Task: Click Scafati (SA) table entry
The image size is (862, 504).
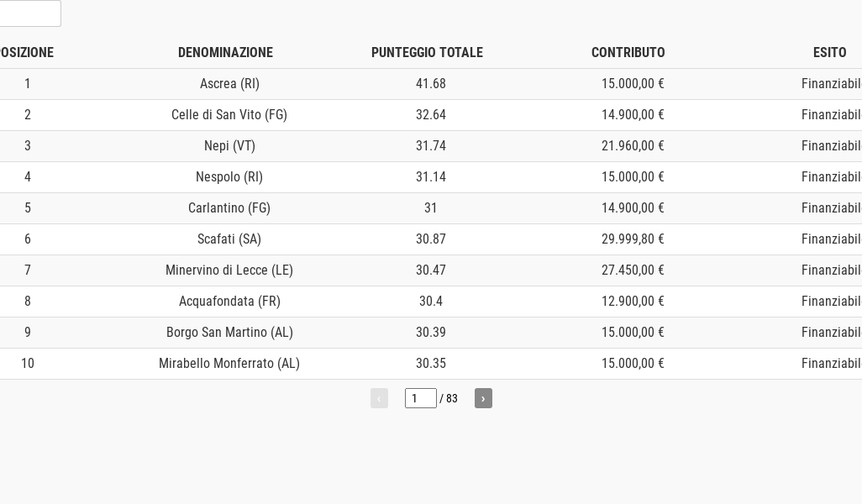Action: click(229, 239)
